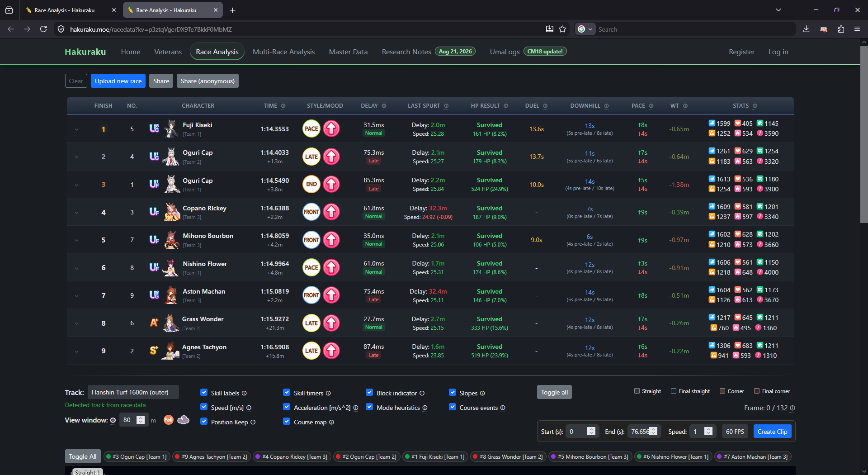Click the info icon beside Skill labels
The image size is (868, 475).
pyautogui.click(x=244, y=393)
